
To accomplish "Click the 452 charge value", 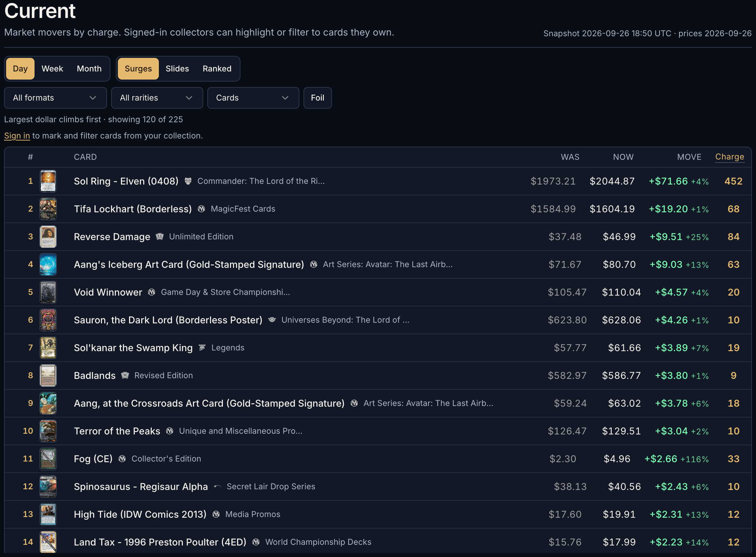I will (733, 181).
